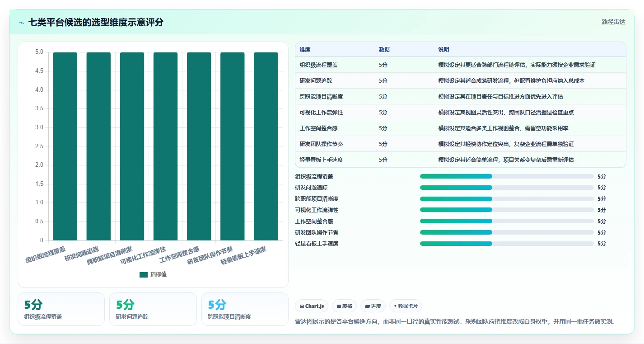Viewport: 644px width, 344px height.
Task: Open the 组织级流程覆盖 5分 data card
Action: (x=61, y=309)
